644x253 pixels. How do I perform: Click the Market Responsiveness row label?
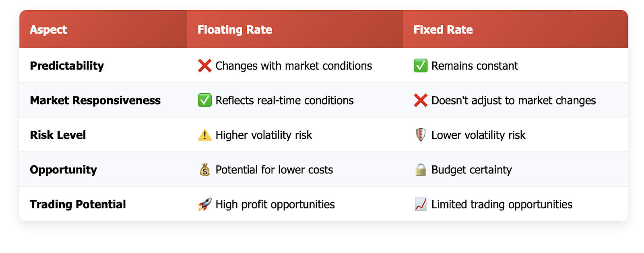(95, 101)
